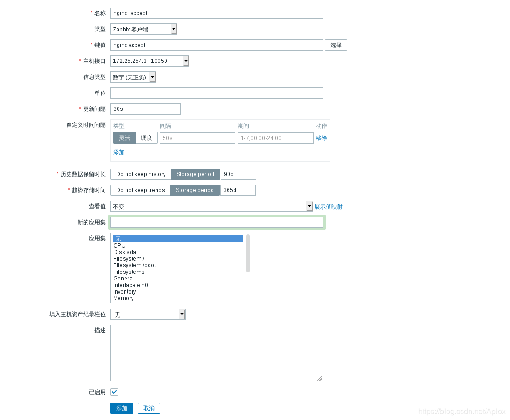This screenshot has height=420, width=510.
Task: Click the 名称 field containing nginx_accept
Action: tap(217, 13)
